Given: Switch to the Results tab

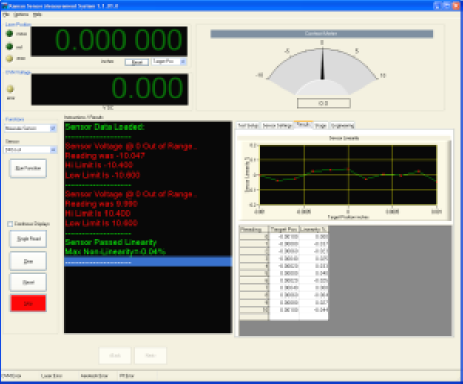Looking at the screenshot, I should pos(303,125).
